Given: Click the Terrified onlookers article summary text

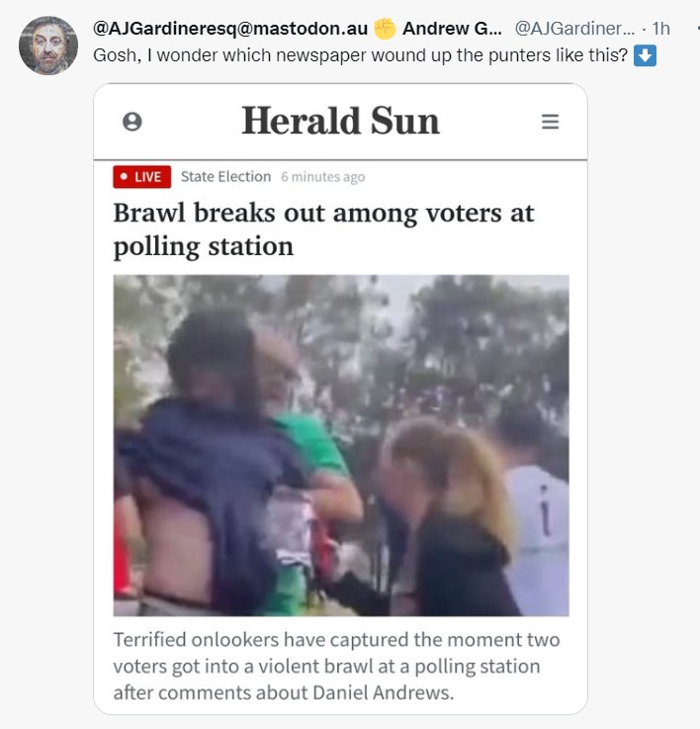Looking at the screenshot, I should pos(336,666).
